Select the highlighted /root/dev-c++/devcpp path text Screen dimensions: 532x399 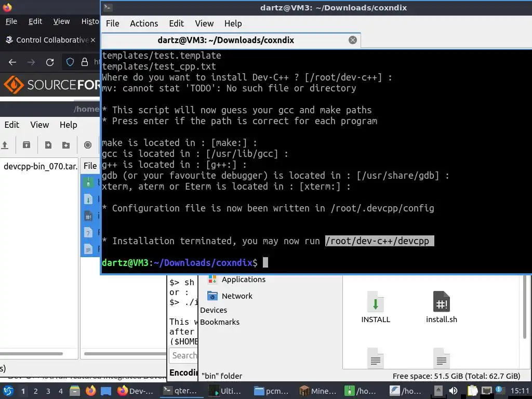click(379, 241)
